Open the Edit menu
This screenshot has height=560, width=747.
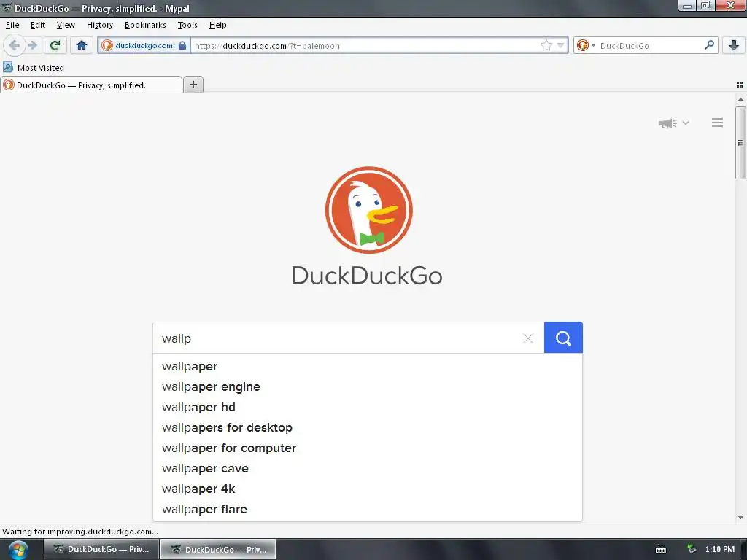pyautogui.click(x=38, y=25)
